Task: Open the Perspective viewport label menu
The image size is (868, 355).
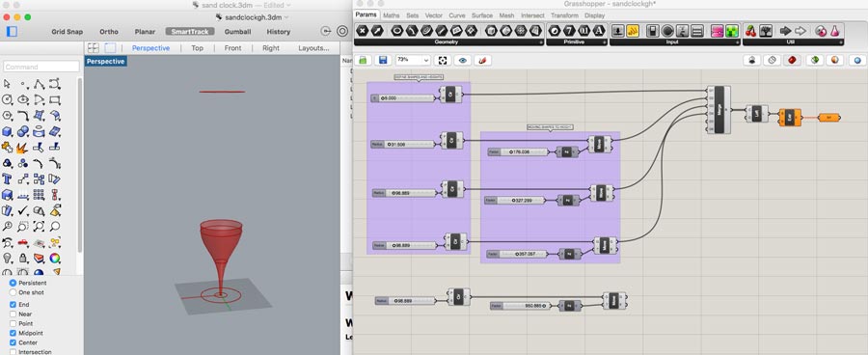Action: [x=106, y=62]
